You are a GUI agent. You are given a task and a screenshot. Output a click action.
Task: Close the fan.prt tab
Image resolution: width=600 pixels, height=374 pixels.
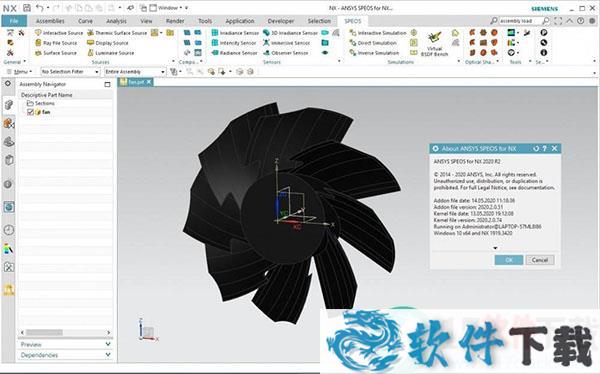[x=149, y=82]
